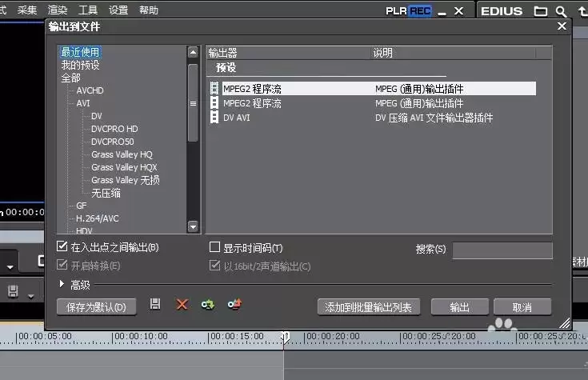This screenshot has height=380, width=588.
Task: Click the save icon in timeline toolbar
Action: (13, 291)
